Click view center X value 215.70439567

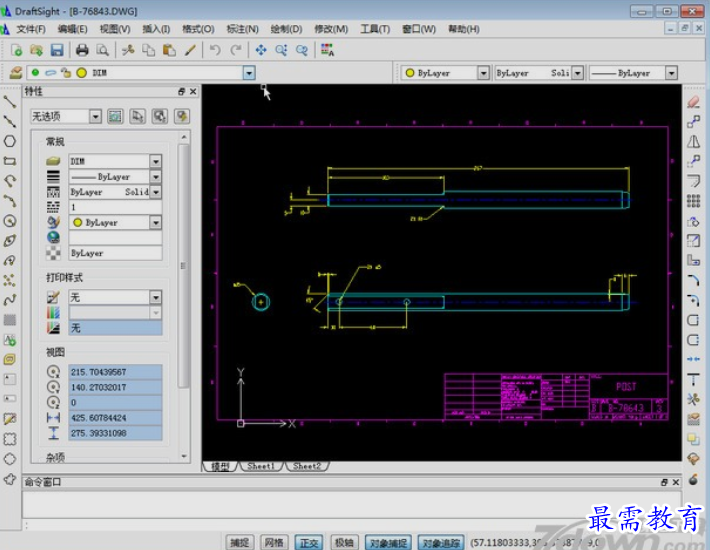click(115, 372)
